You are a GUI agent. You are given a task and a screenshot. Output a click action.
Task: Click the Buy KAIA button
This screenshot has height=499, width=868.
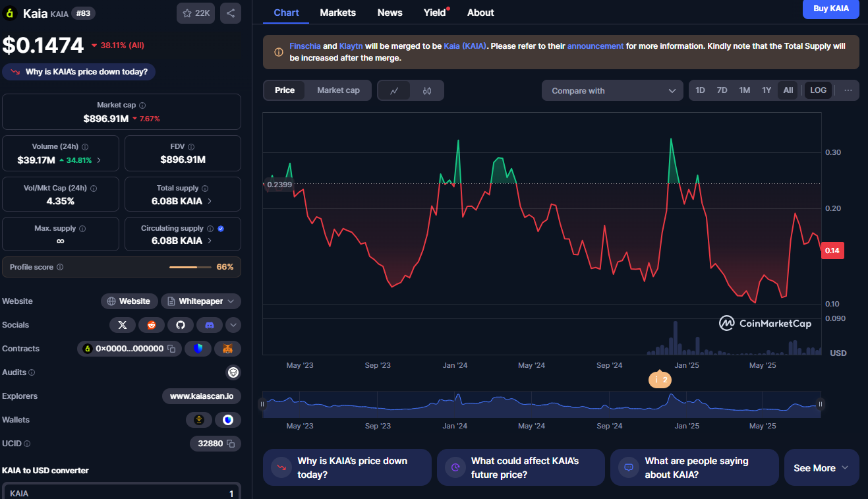[830, 9]
